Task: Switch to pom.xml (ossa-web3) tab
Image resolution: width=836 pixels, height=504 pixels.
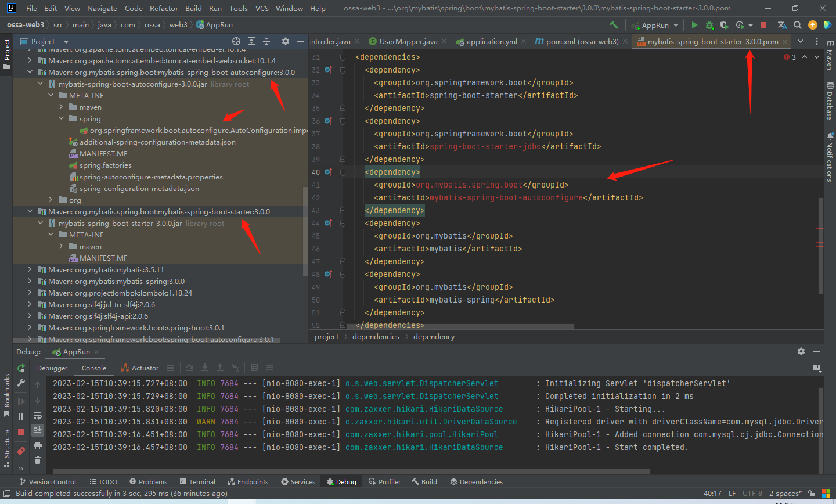Action: click(582, 41)
